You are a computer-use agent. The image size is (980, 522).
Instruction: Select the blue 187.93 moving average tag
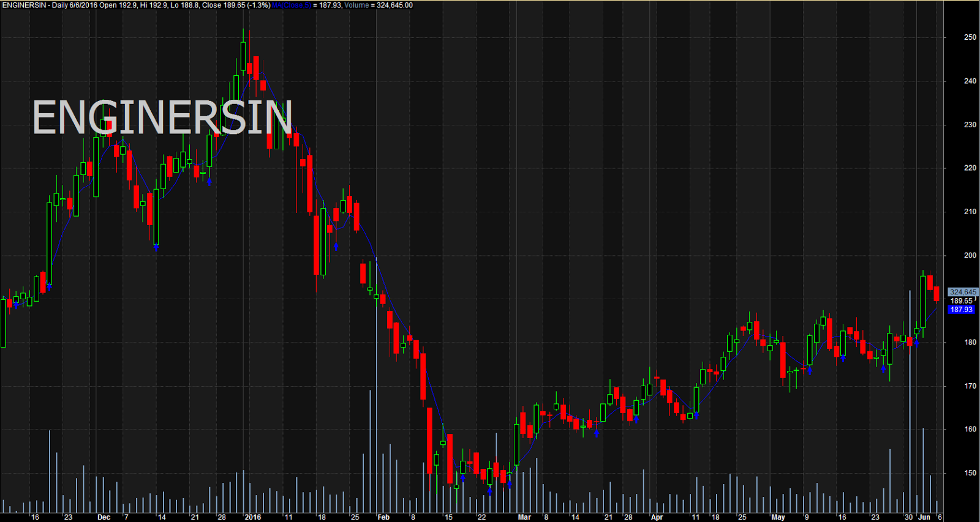click(x=961, y=310)
